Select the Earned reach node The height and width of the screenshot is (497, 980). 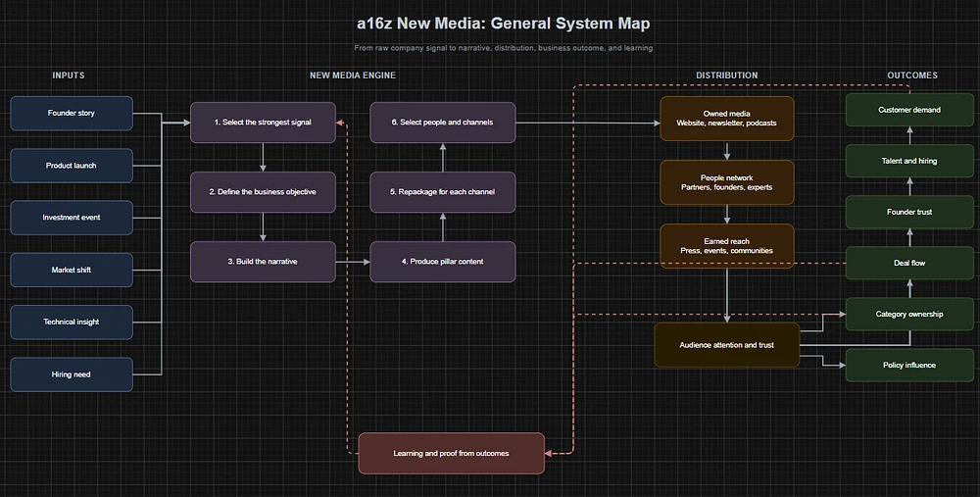click(727, 246)
